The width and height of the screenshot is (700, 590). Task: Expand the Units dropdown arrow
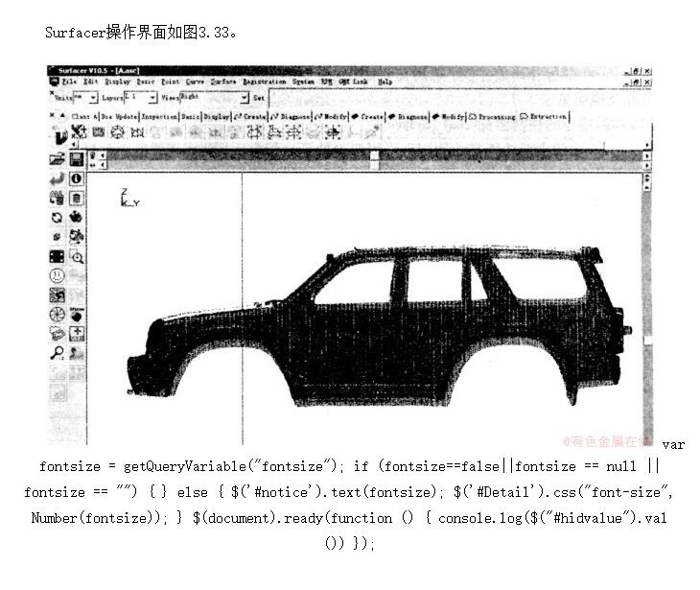(93, 98)
